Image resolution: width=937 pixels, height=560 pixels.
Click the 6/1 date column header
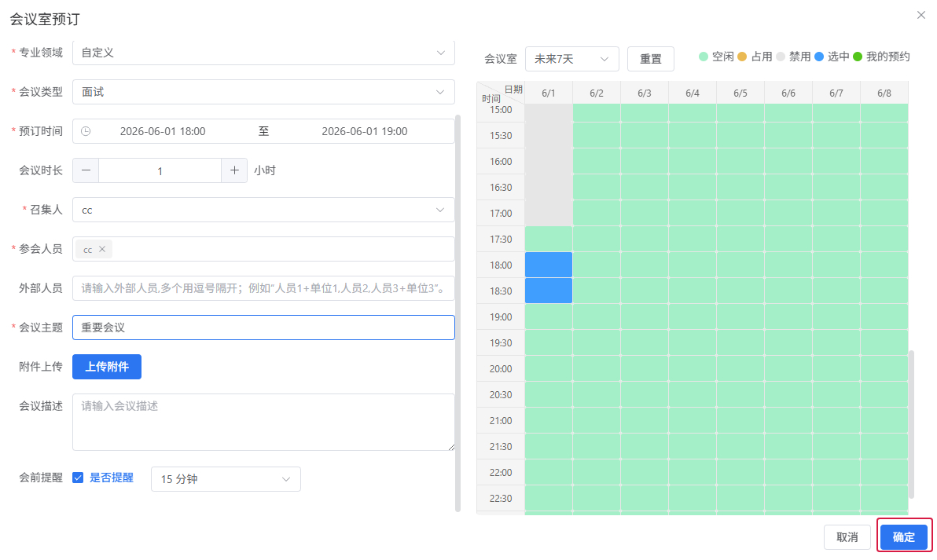click(549, 93)
